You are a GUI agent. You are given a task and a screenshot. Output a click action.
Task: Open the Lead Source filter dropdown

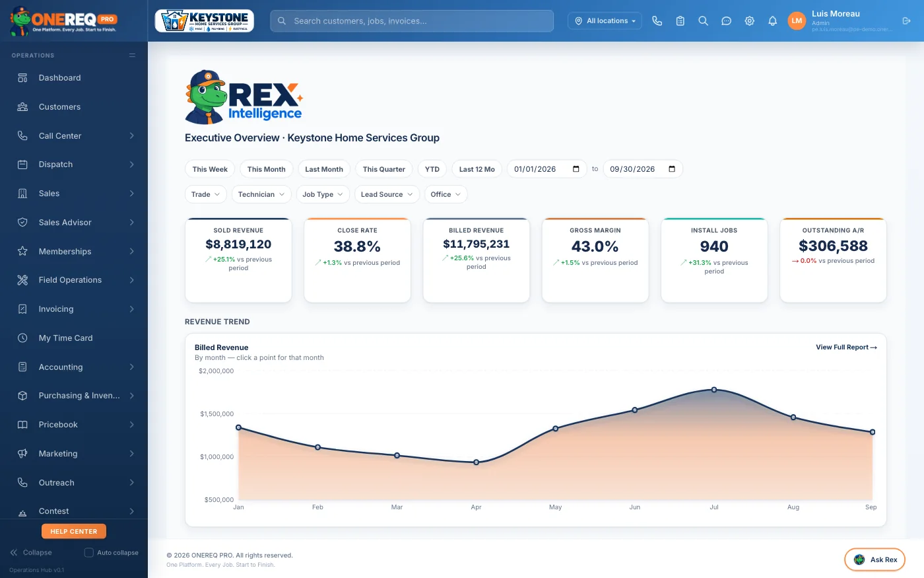pos(387,194)
